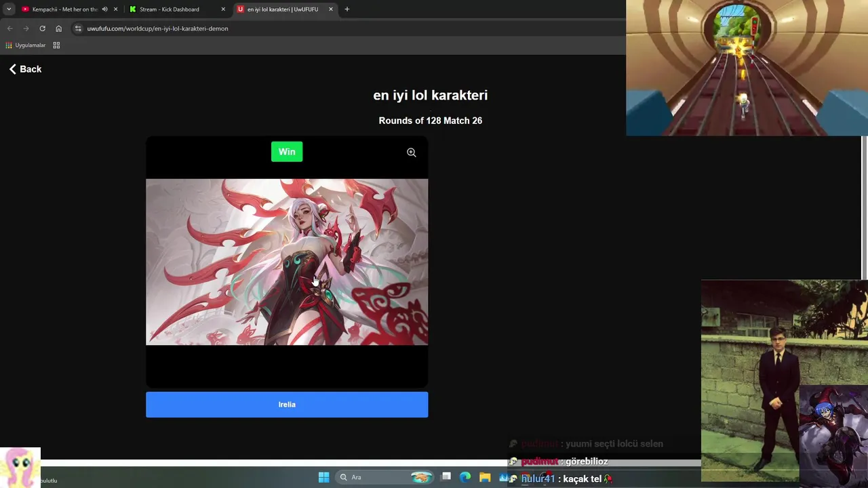The height and width of the screenshot is (488, 868).
Task: Click the Fluttershy pony image
Action: click(x=20, y=468)
